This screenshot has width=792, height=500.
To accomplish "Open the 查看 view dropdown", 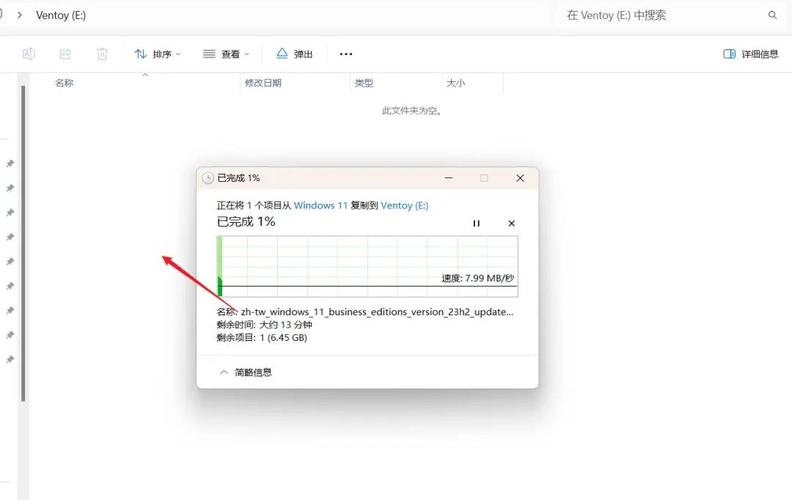I will tap(226, 54).
